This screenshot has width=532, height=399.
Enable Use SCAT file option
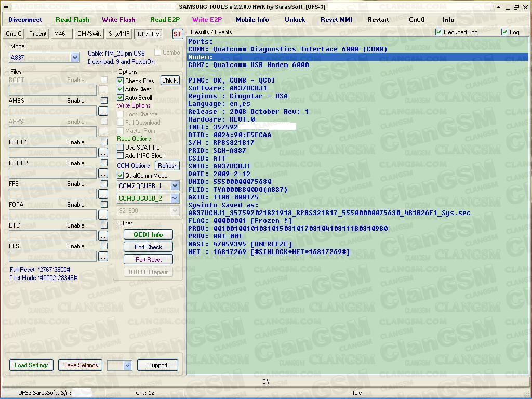pyautogui.click(x=120, y=147)
